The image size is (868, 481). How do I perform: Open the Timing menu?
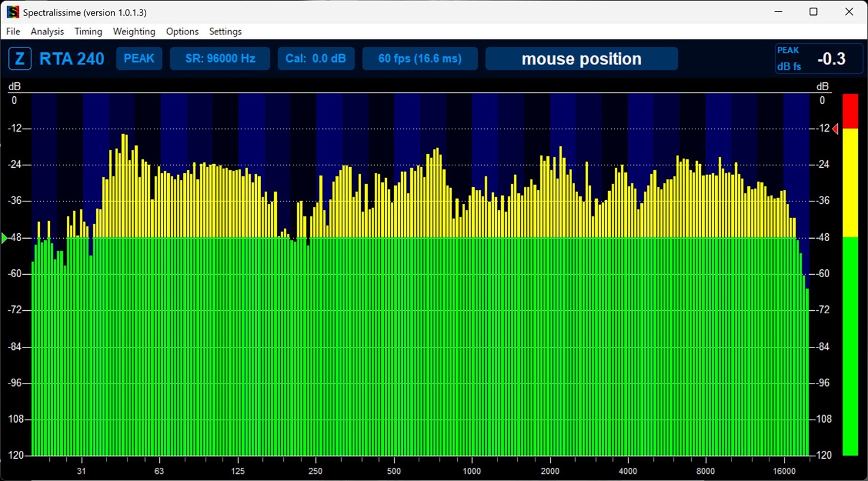(x=88, y=31)
